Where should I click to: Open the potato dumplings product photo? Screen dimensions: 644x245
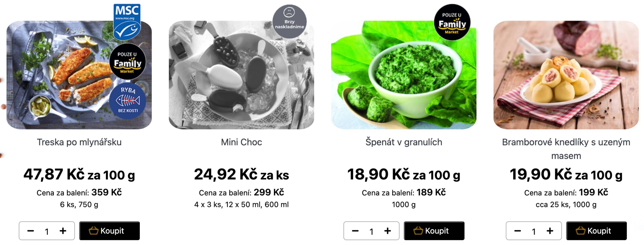point(566,75)
